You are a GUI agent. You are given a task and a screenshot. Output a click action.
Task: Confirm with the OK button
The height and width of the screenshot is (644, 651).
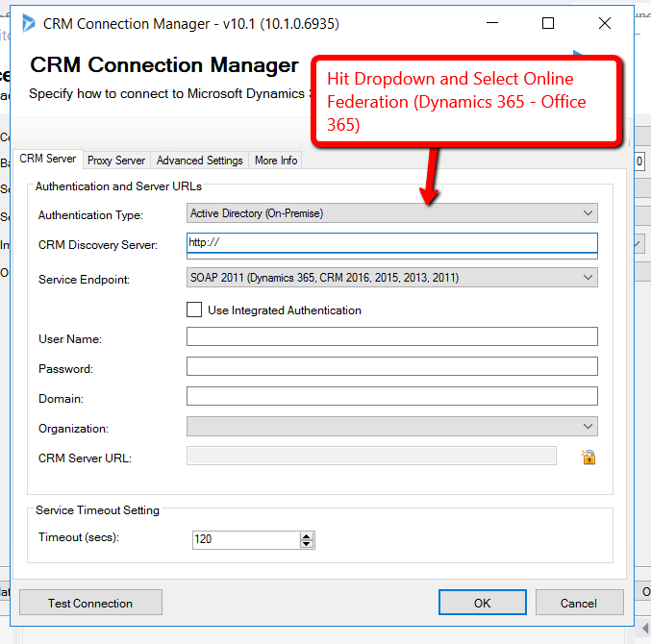[483, 603]
